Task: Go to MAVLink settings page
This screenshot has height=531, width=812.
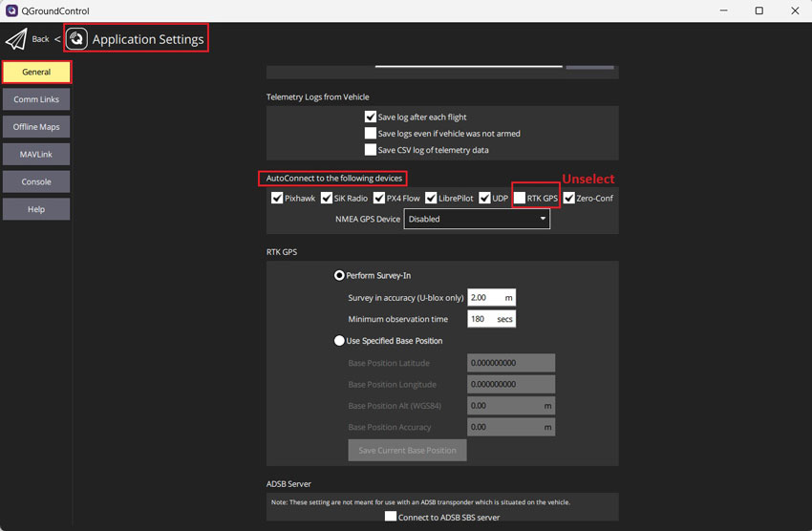Action: pyautogui.click(x=36, y=154)
